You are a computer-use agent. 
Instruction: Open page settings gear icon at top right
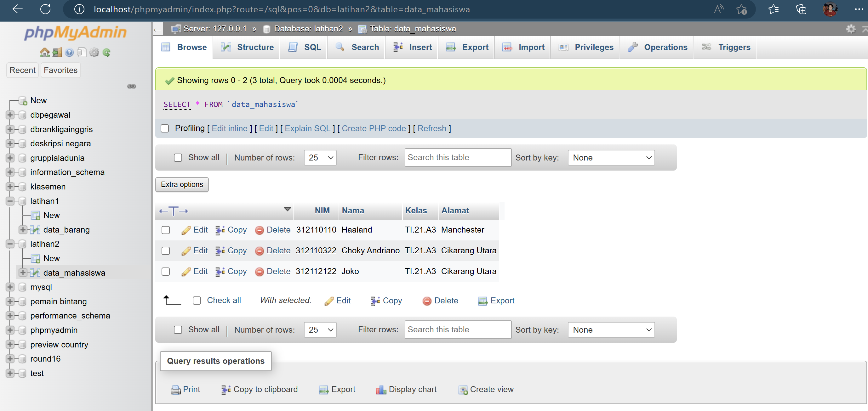851,29
